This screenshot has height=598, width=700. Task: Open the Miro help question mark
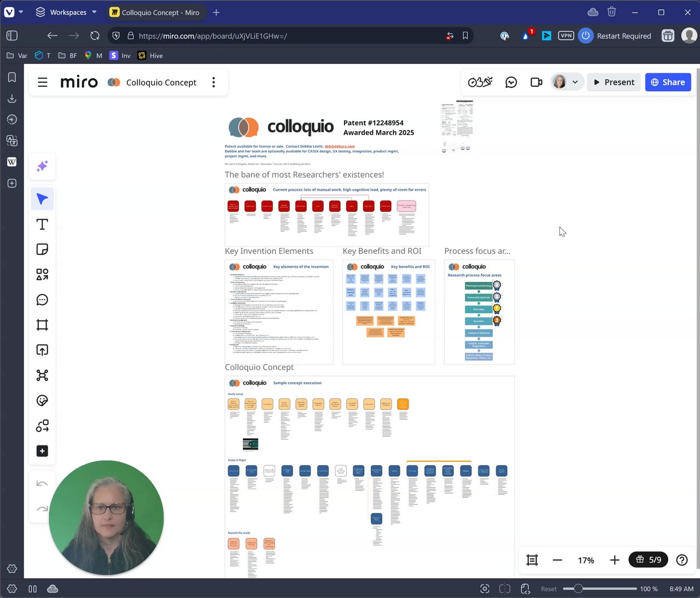682,560
